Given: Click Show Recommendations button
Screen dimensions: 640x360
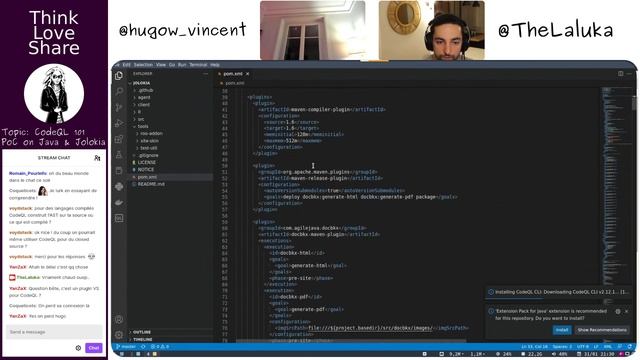Looking at the screenshot, I should (602, 330).
